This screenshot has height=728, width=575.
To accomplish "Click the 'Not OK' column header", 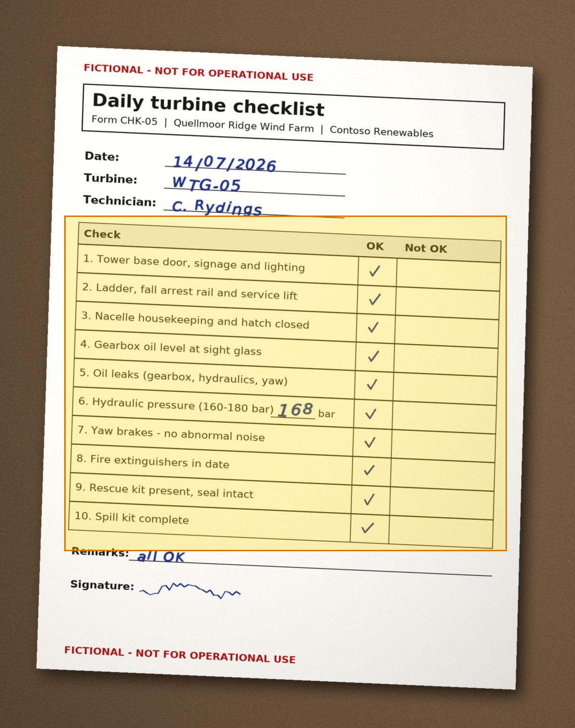I will point(426,249).
